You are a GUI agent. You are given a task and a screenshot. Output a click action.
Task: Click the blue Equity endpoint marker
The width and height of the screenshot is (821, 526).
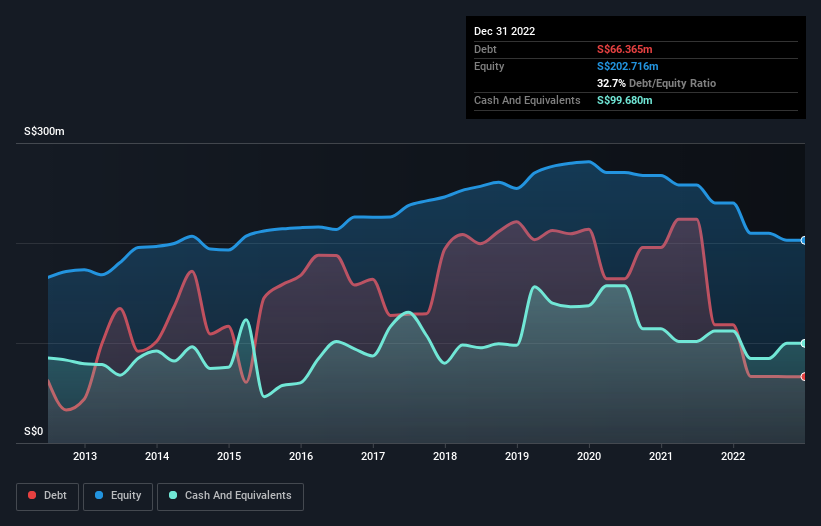tap(804, 240)
